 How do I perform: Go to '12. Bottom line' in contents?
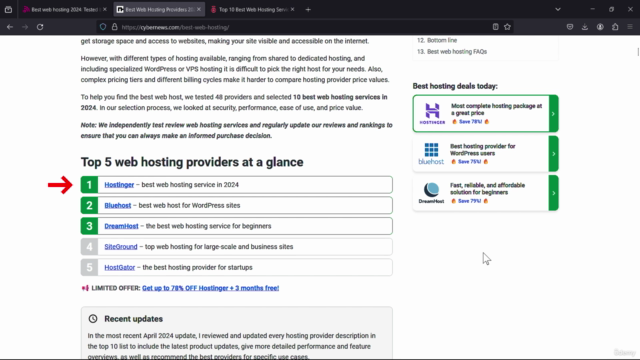[437, 40]
